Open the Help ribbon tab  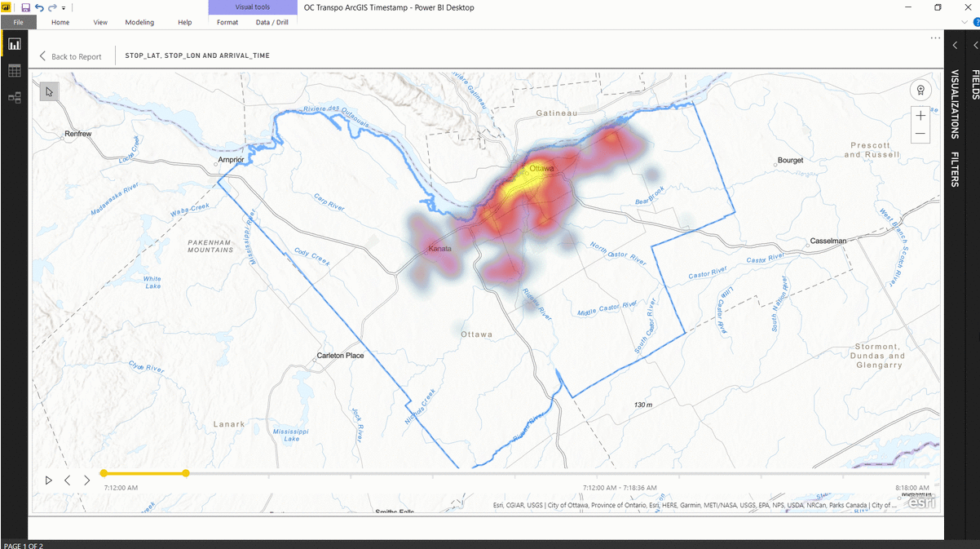185,22
